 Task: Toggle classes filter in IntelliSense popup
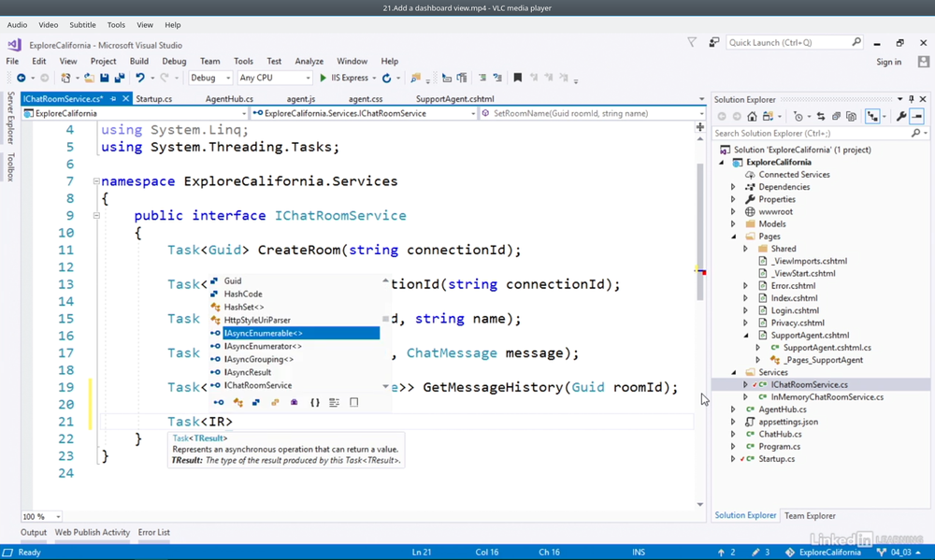coord(237,403)
